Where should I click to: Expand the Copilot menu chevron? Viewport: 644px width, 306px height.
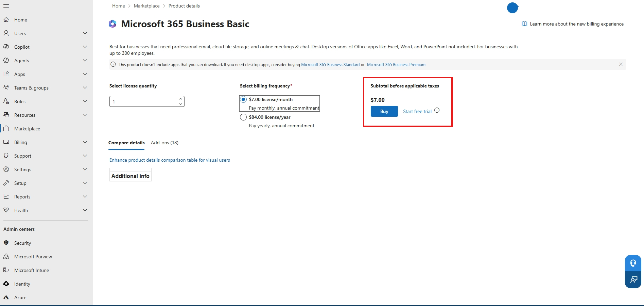coord(85,47)
